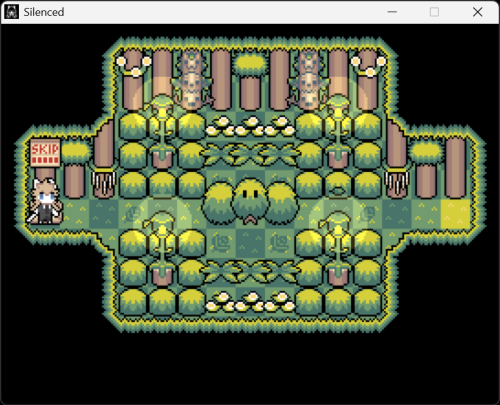The image size is (500, 405).
Task: Click the snail-marked floor tile left of center
Action: pyautogui.click(x=221, y=243)
